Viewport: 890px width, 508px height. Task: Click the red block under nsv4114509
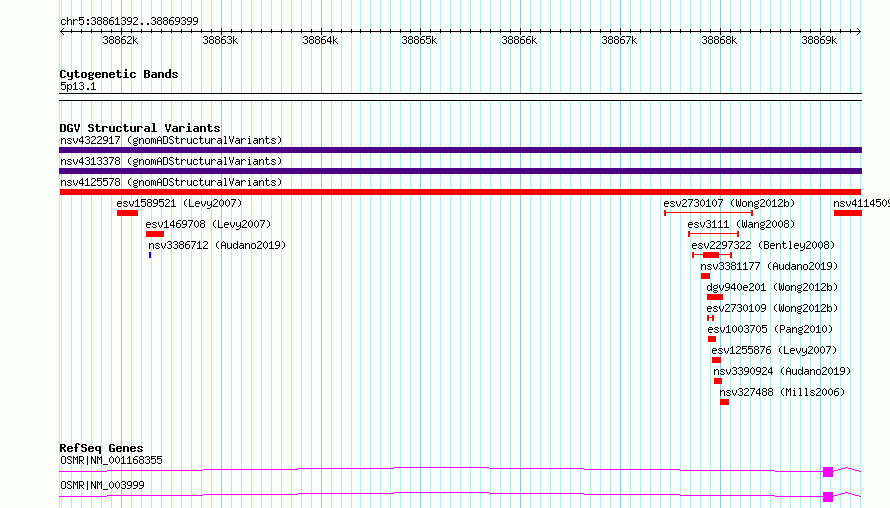pos(848,213)
